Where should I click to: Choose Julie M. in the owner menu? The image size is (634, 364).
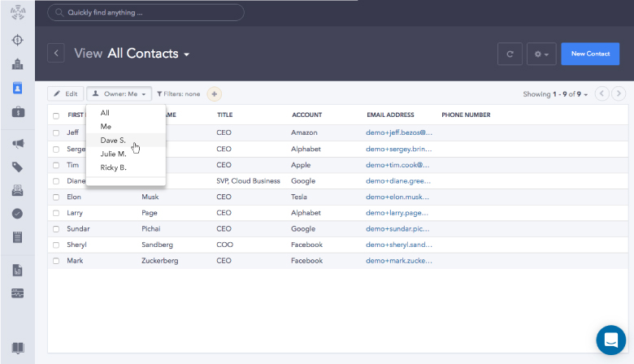(113, 154)
